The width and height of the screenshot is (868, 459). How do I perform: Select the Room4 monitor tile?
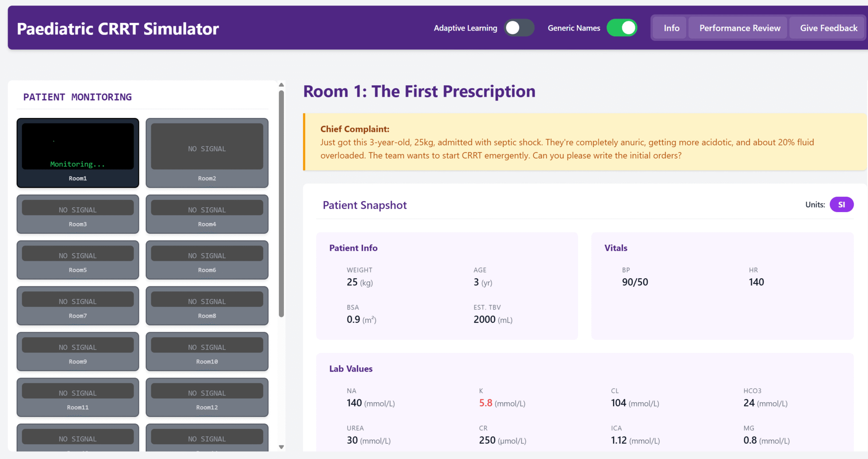207,214
